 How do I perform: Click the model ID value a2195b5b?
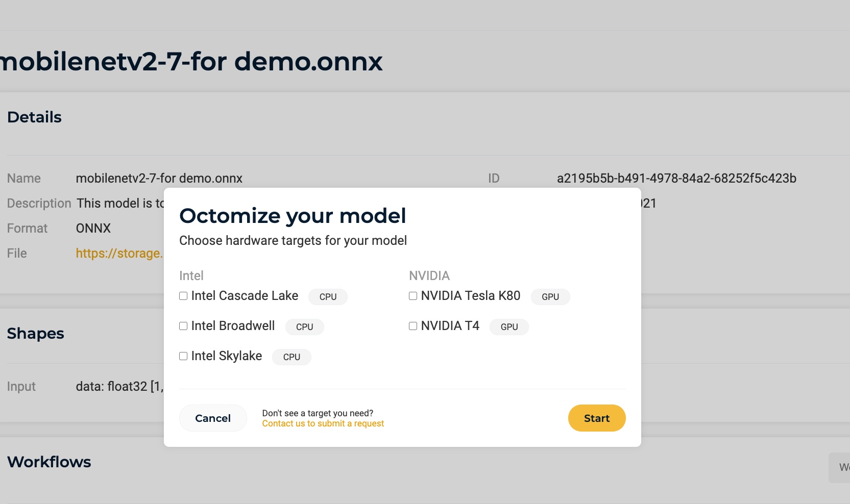(x=676, y=179)
